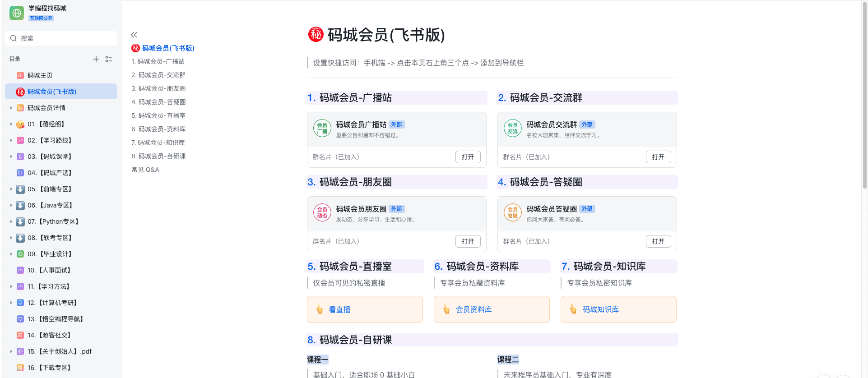
Task: Click the red icon of 14.【游客社交】
Action: tap(20, 335)
